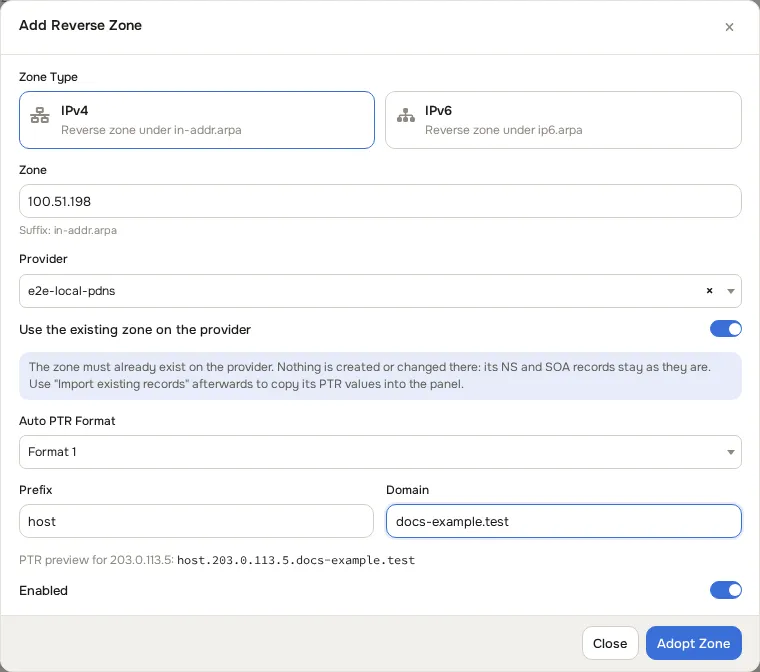
Task: Open the Provider select box
Action: tap(380, 291)
